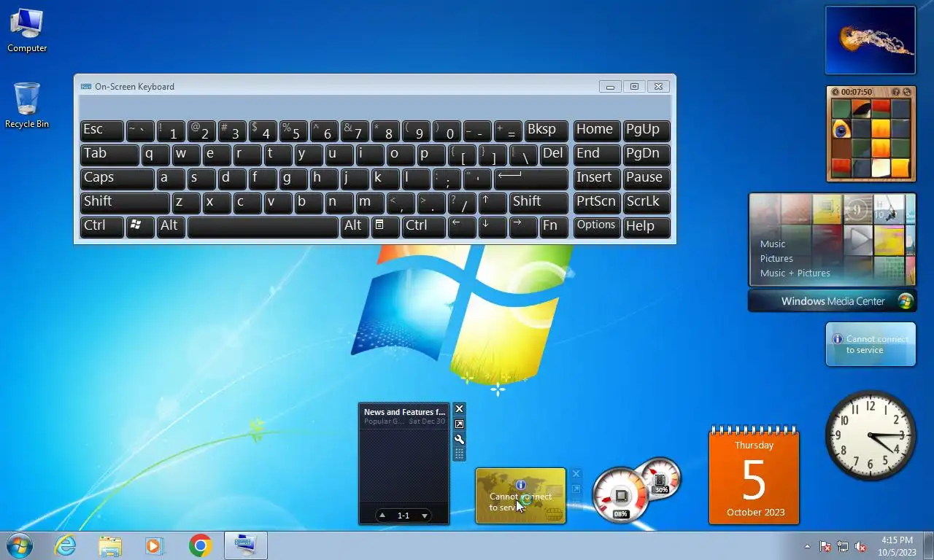The image size is (934, 560).
Task: Open Feed Headlines options via the wrench icon
Action: [459, 439]
